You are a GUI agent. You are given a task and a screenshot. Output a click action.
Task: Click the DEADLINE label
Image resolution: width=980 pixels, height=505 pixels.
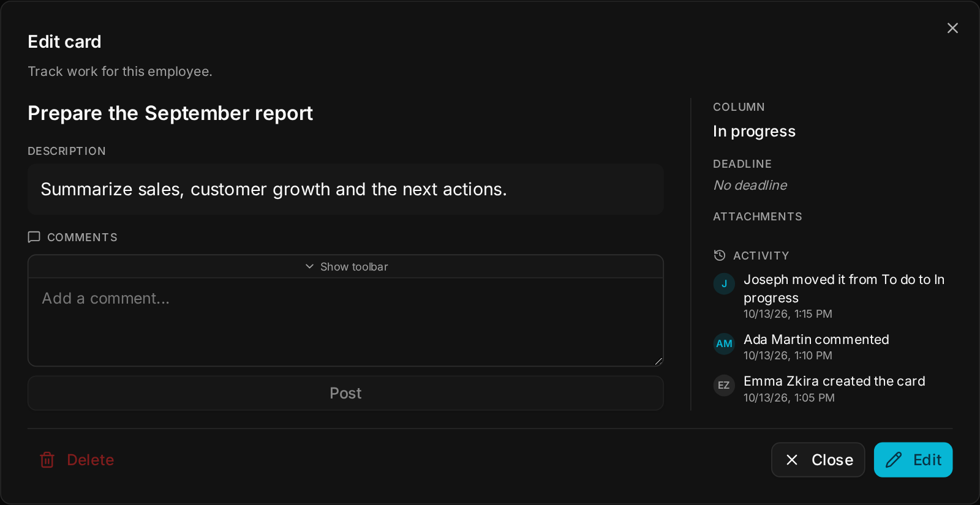click(742, 164)
